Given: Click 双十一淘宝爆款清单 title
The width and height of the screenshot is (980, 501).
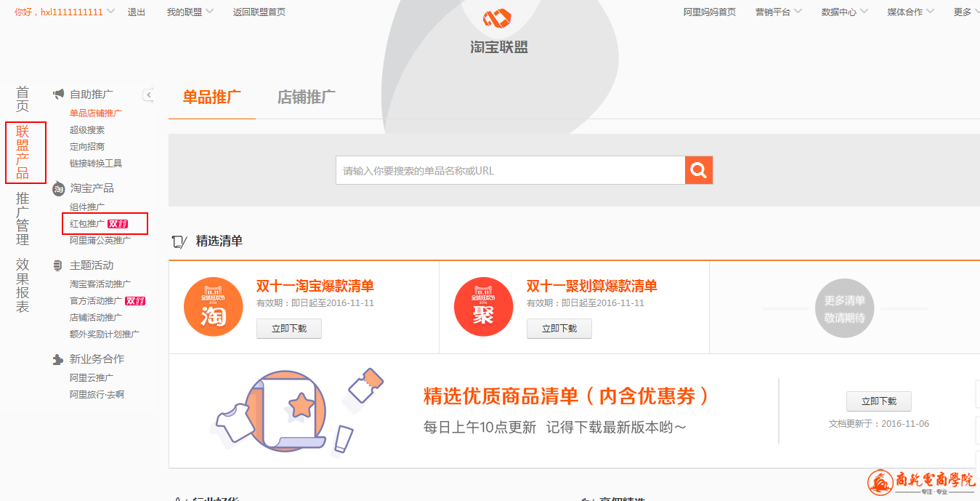Looking at the screenshot, I should [315, 286].
